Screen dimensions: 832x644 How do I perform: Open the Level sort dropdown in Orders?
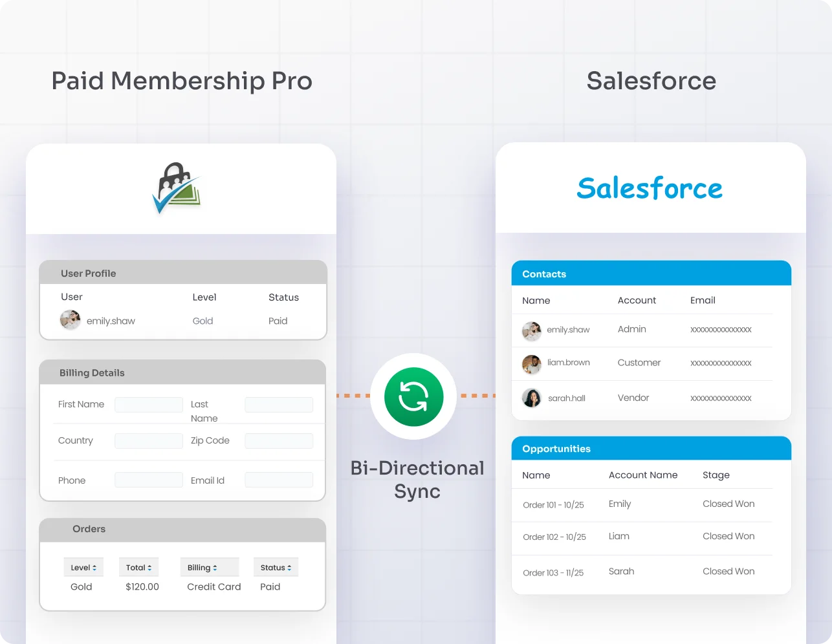tap(83, 568)
